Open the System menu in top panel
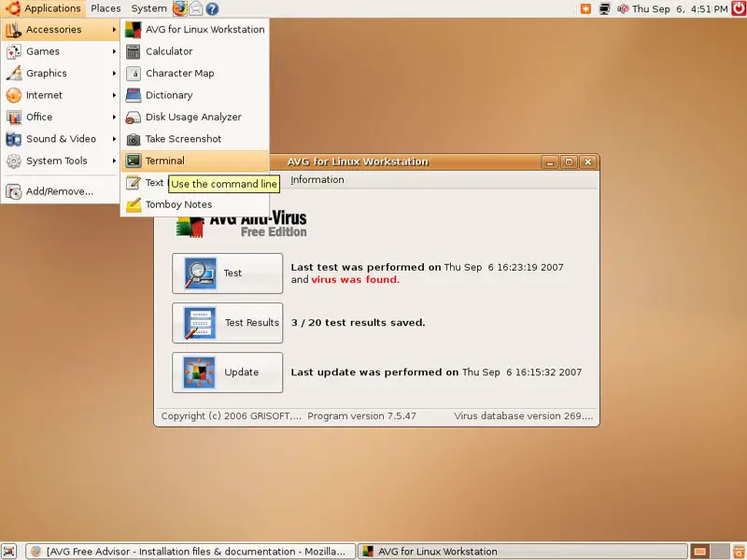The image size is (747, 560). coord(148,8)
